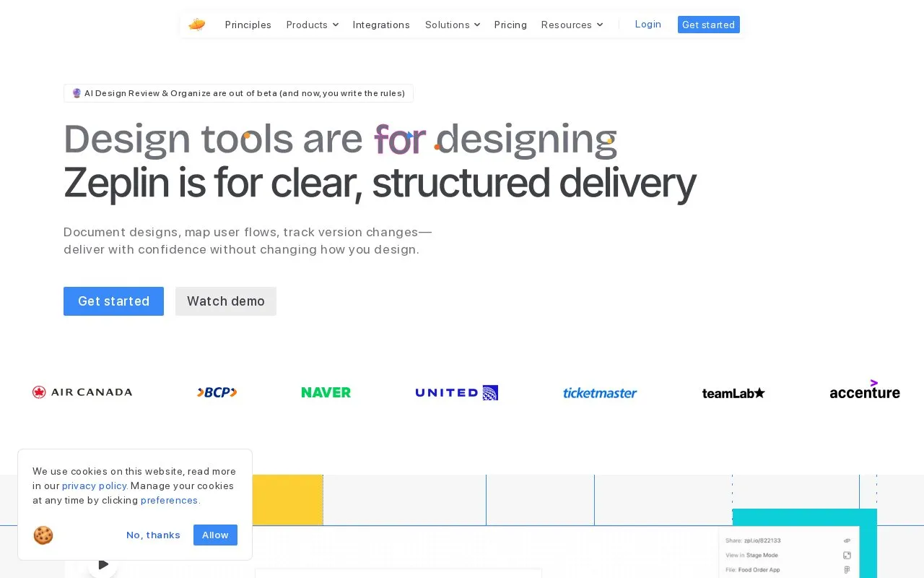Click the United airlines logo
Image resolution: width=924 pixels, height=578 pixels.
[457, 392]
